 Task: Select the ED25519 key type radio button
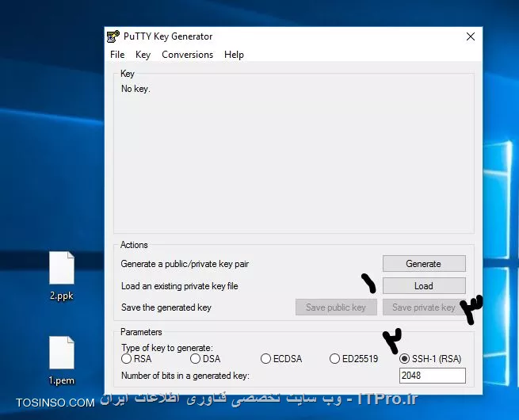pyautogui.click(x=334, y=359)
